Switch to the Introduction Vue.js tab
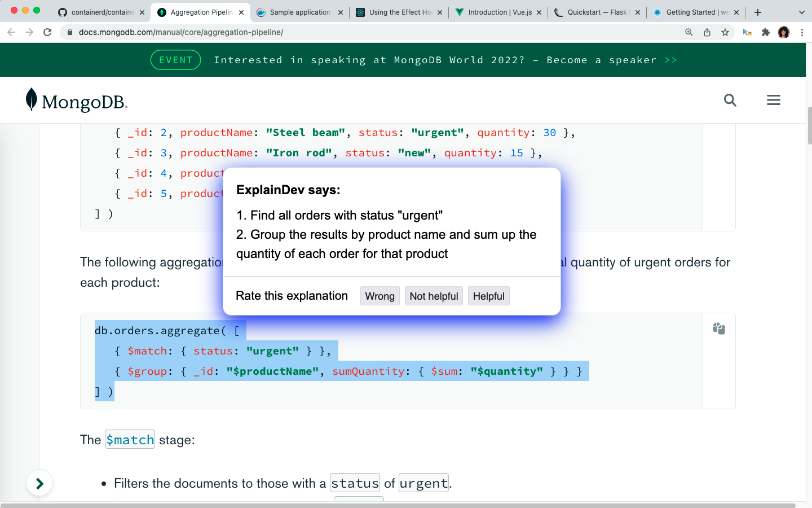812x508 pixels. [x=499, y=12]
